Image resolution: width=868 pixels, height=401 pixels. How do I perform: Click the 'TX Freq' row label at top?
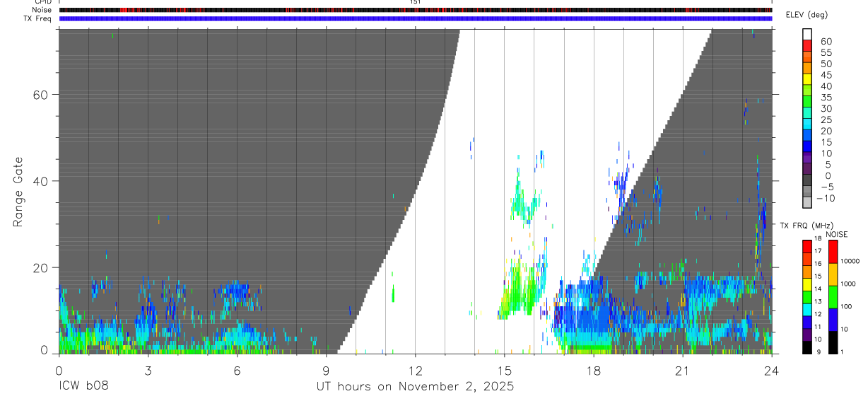click(38, 18)
